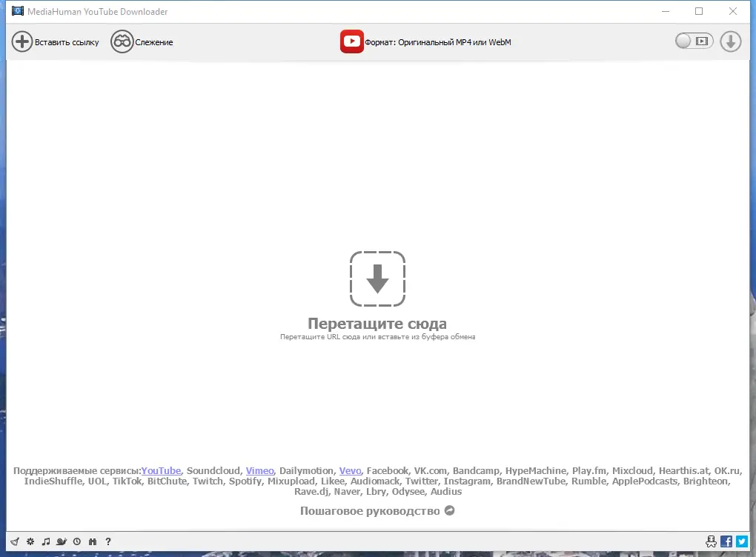Open the music note iTunes option
756x557 pixels.
click(x=46, y=541)
